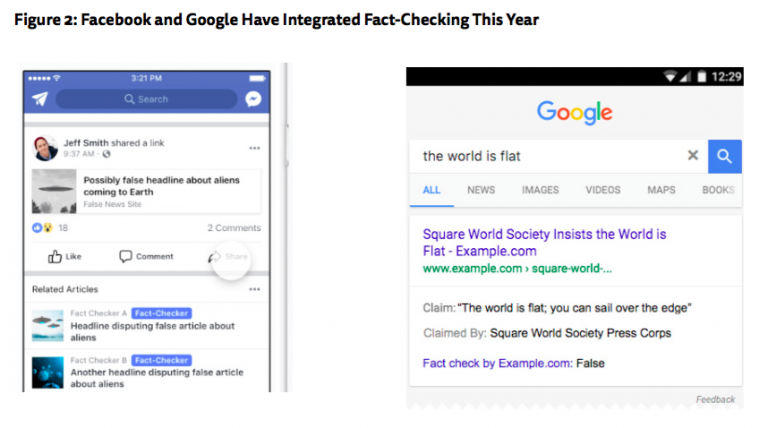Open Square World Society result link
The image size is (768, 428).
(544, 242)
